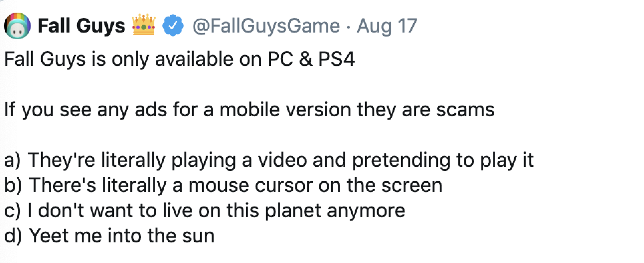Visit the @FallGuysGame handle link
Viewport: 644px width, 263px height.
coord(266,26)
